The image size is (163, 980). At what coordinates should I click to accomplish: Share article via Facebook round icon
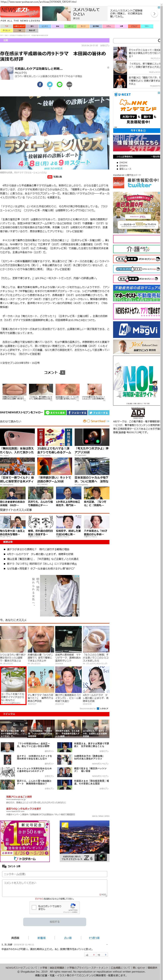tap(40, 84)
